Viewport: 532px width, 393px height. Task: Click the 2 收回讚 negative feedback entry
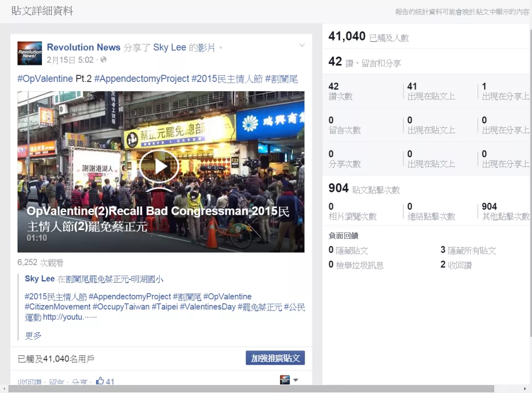point(456,265)
